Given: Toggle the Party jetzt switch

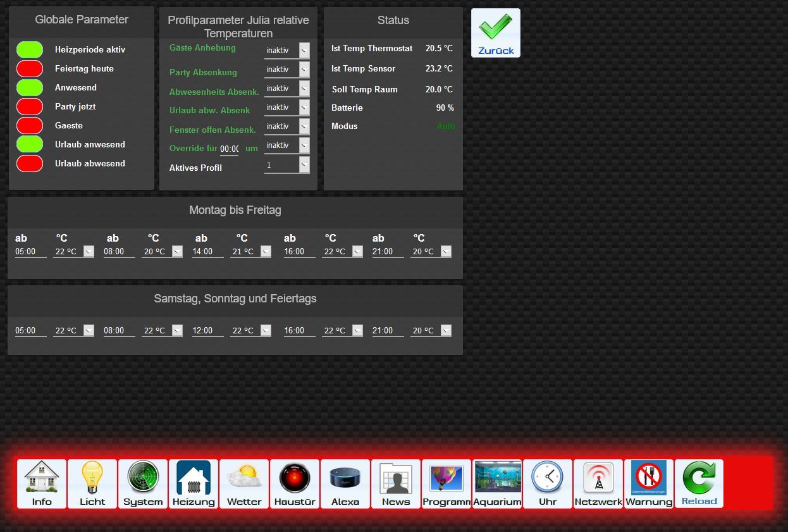Looking at the screenshot, I should 30,106.
